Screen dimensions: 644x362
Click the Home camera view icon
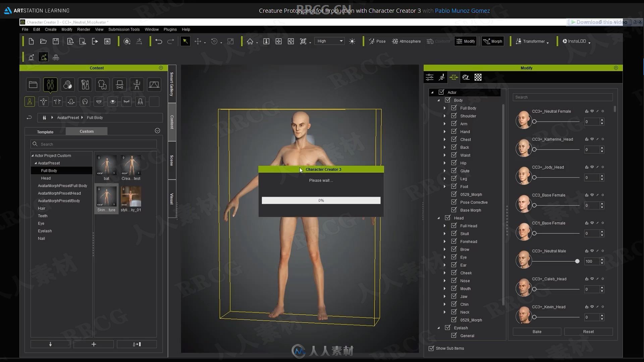pos(250,41)
